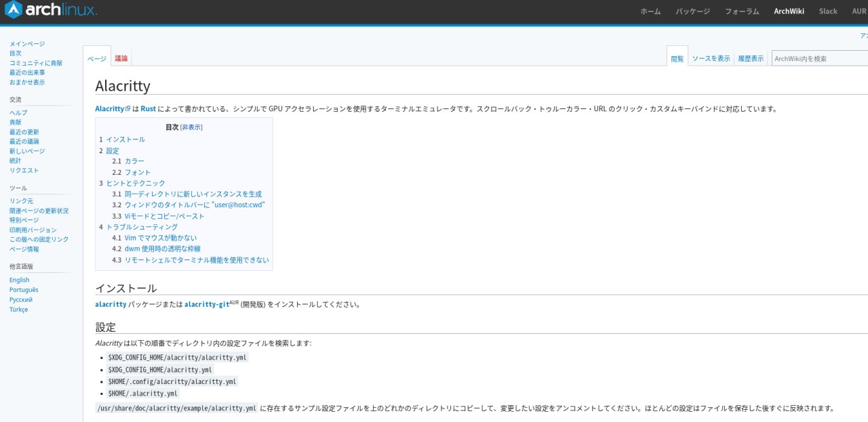The width and height of the screenshot is (868, 422).
Task: Open 最近の更新 sidebar link
Action: [24, 131]
